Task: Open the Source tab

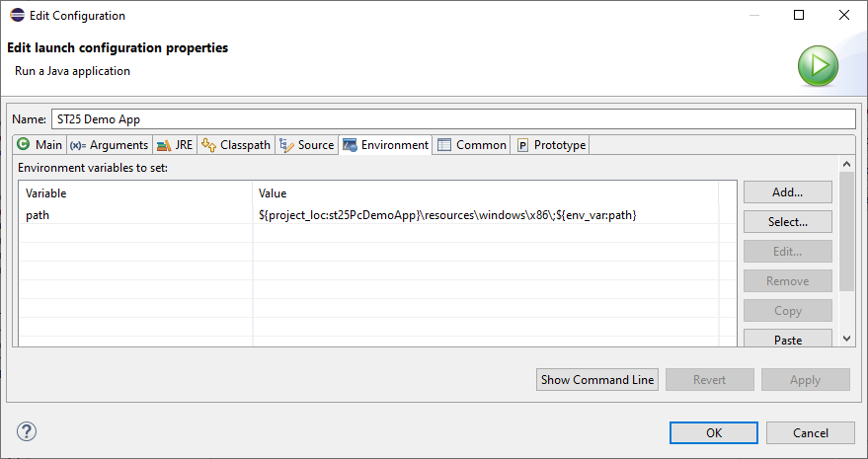Action: pos(307,145)
